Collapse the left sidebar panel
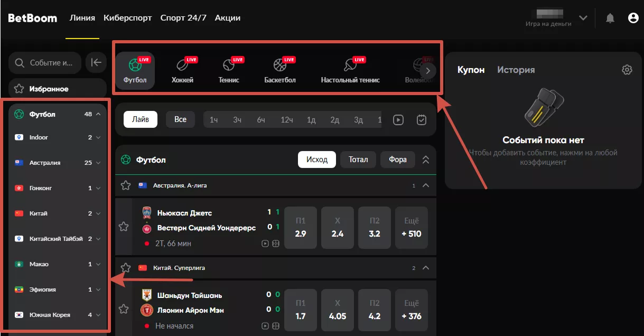This screenshot has height=336, width=644. coord(96,63)
